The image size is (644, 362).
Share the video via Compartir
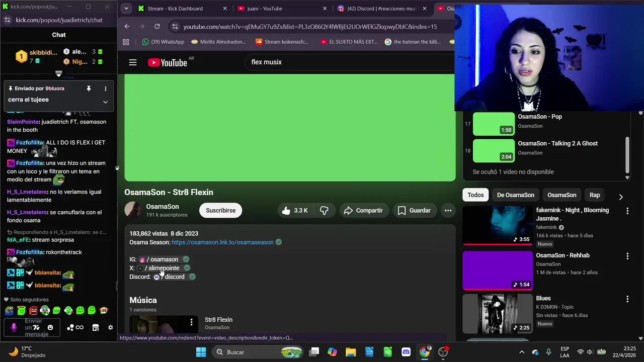coord(363,211)
